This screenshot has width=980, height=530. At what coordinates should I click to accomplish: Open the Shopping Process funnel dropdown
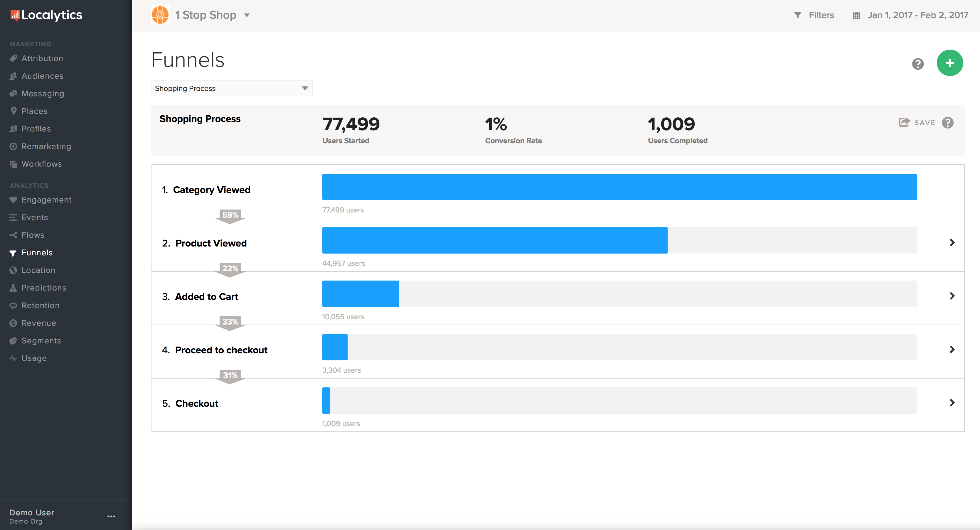pos(231,88)
